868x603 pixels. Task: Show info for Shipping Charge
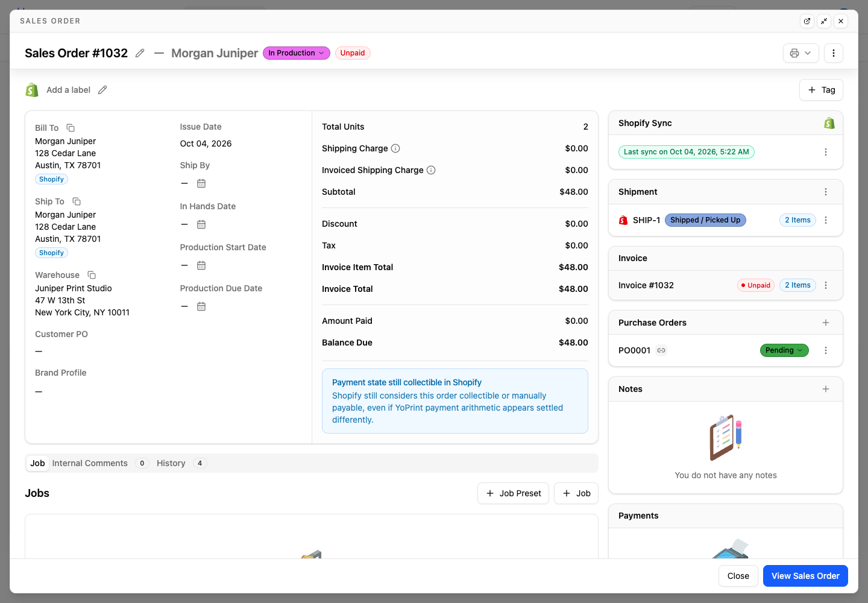tap(395, 148)
